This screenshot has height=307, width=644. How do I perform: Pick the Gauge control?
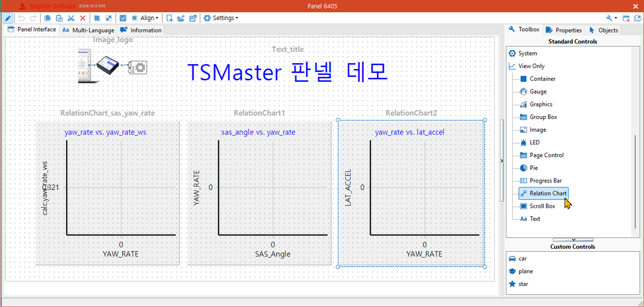[533, 91]
